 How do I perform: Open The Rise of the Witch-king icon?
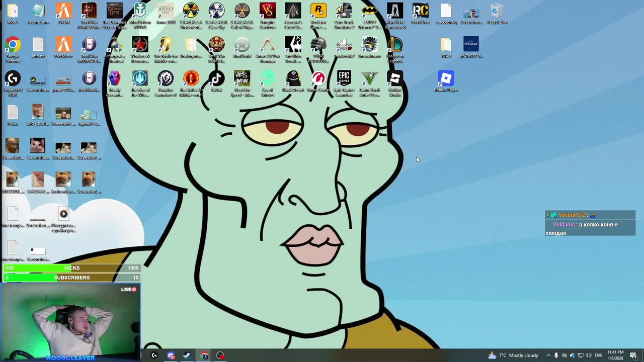[x=140, y=83]
